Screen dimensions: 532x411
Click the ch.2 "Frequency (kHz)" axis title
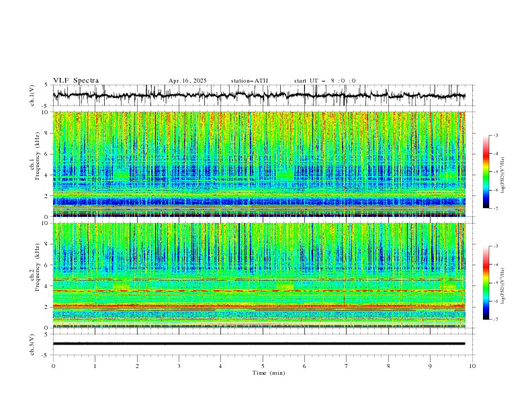pyautogui.click(x=38, y=266)
